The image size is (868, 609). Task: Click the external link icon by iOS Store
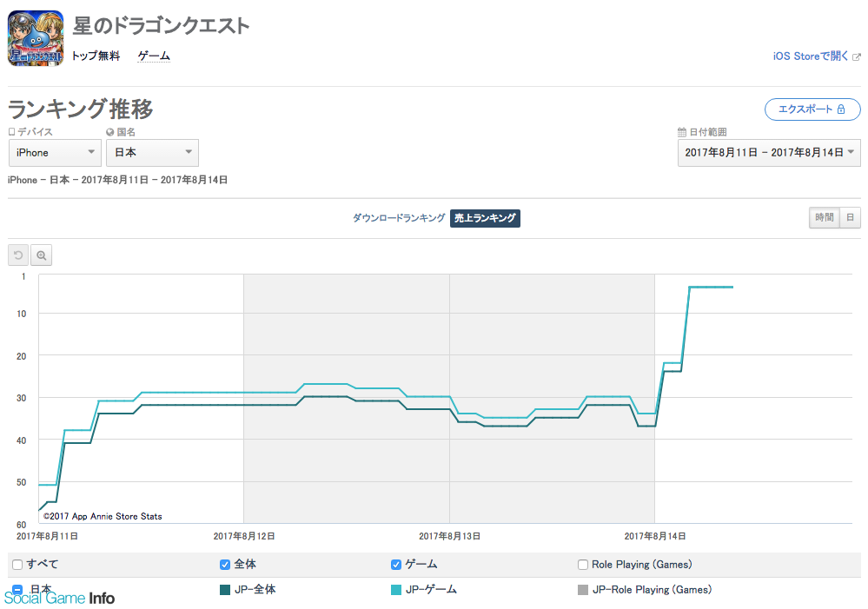tap(857, 56)
